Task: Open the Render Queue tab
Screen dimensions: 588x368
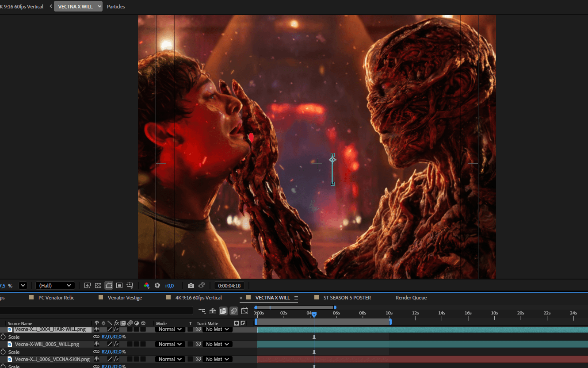Action: coord(411,298)
